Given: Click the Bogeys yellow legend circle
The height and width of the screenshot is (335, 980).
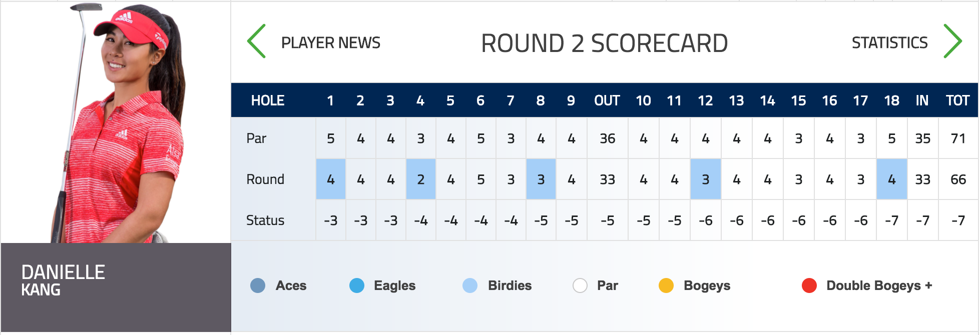Looking at the screenshot, I should pyautogui.click(x=666, y=285).
